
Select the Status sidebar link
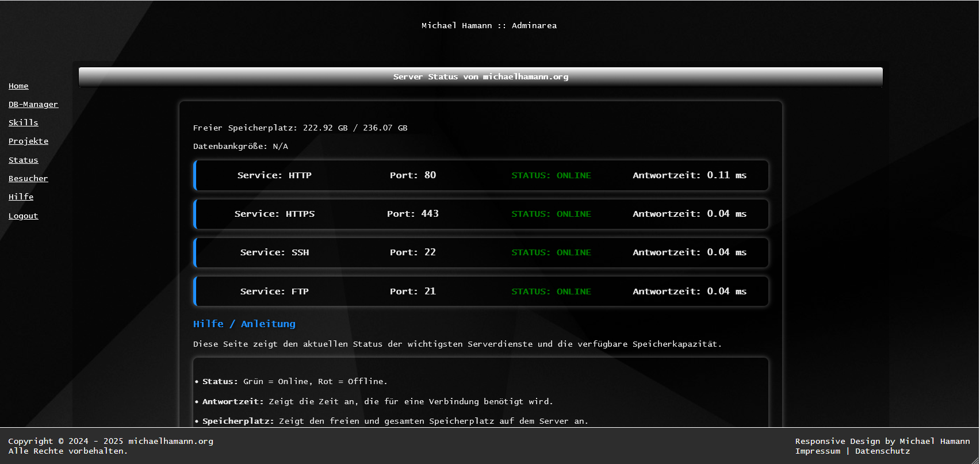coord(24,160)
